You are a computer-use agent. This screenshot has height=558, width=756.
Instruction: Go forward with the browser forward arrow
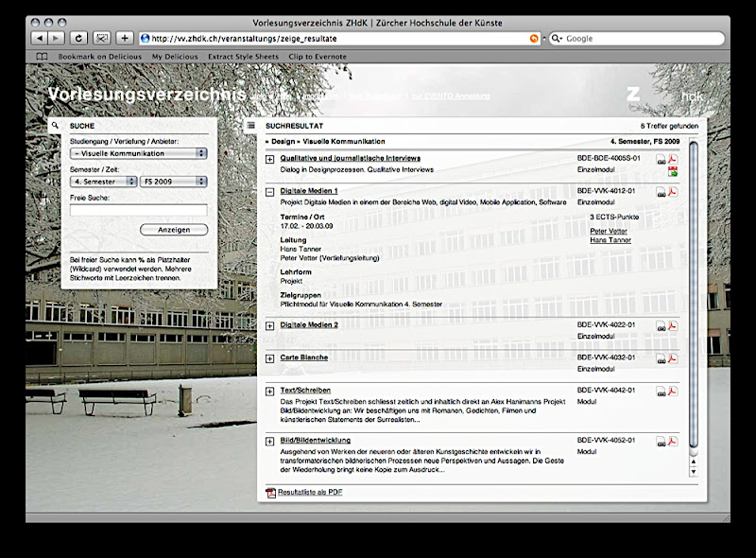[x=56, y=38]
